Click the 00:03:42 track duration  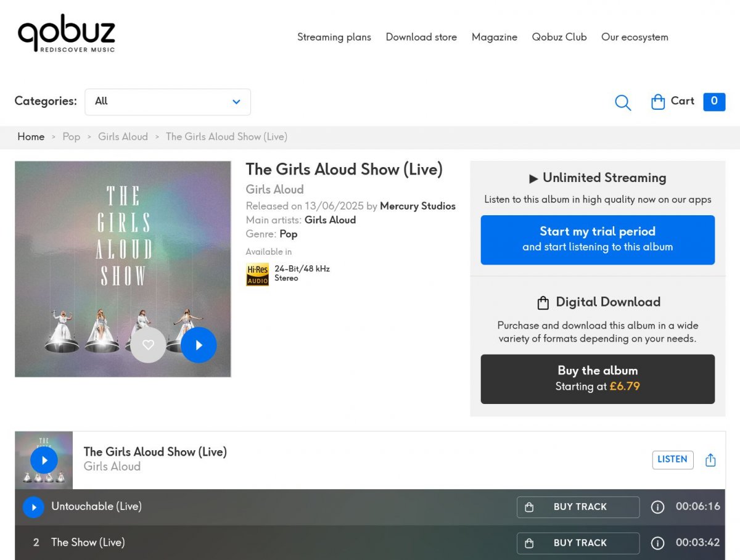[x=698, y=543]
